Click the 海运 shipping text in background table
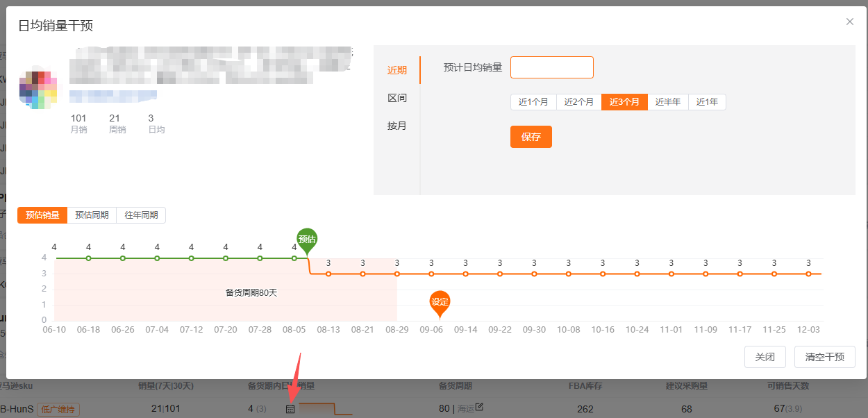The height and width of the screenshot is (418, 868). [x=466, y=409]
